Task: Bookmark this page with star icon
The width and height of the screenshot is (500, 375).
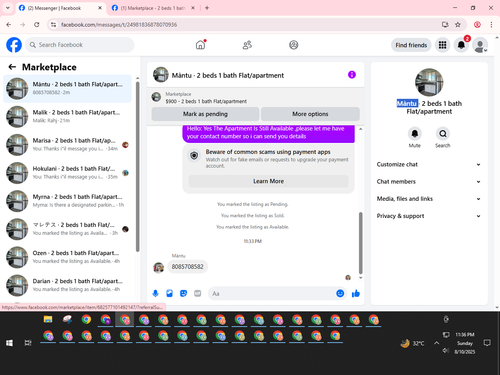Action: coord(458,24)
